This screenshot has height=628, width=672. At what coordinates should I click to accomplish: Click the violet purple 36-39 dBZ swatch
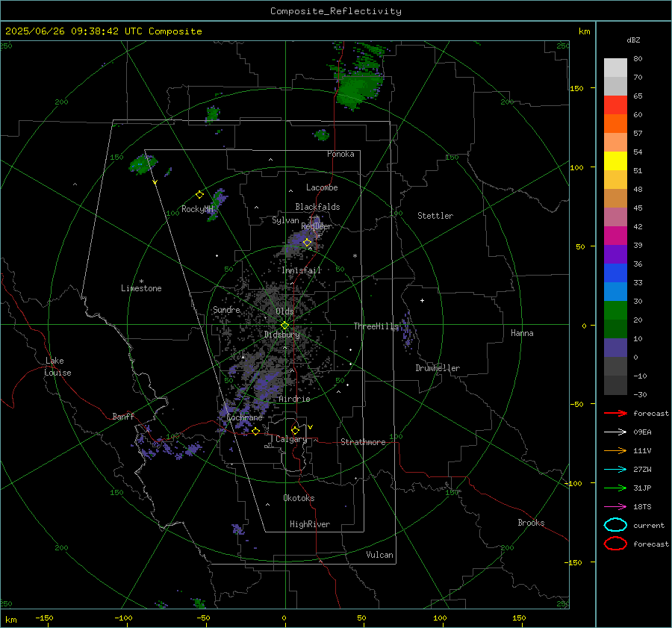(x=615, y=254)
